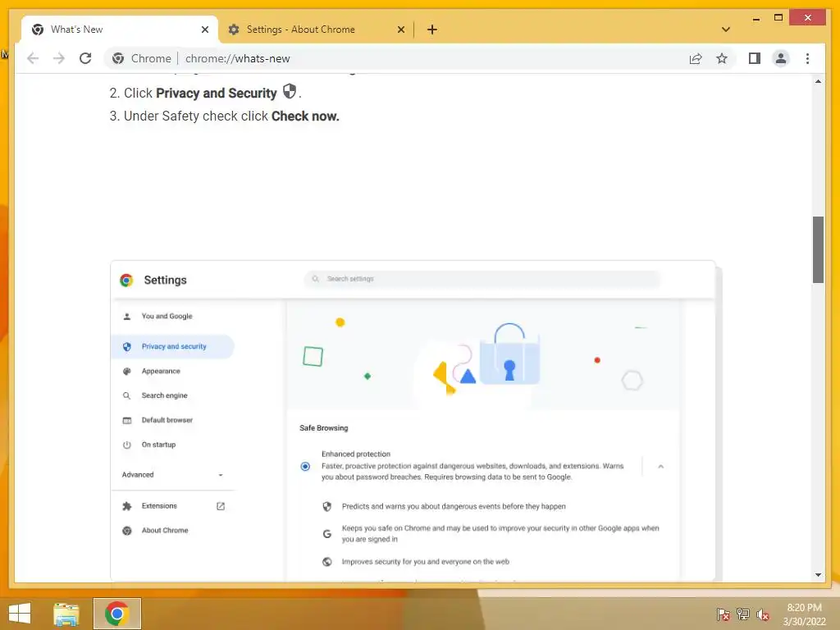Open the side panel icon
Screen dimensions: 840x630
(755, 58)
